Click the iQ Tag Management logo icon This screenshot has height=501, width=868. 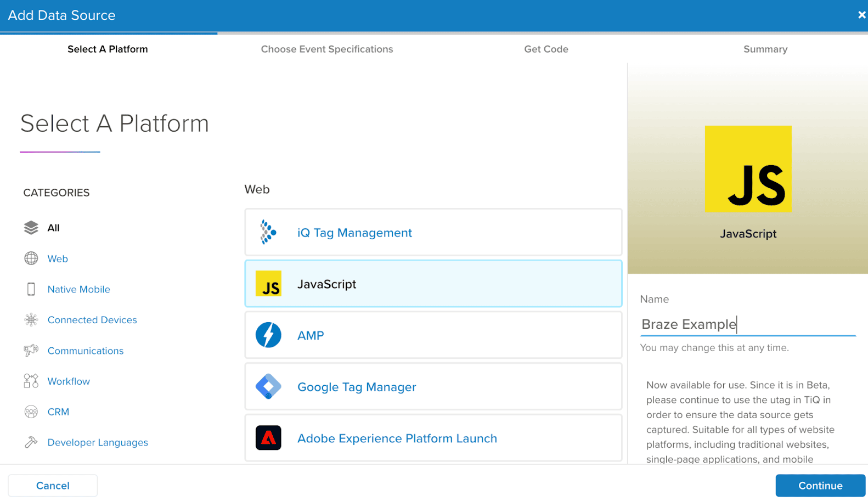[268, 232]
